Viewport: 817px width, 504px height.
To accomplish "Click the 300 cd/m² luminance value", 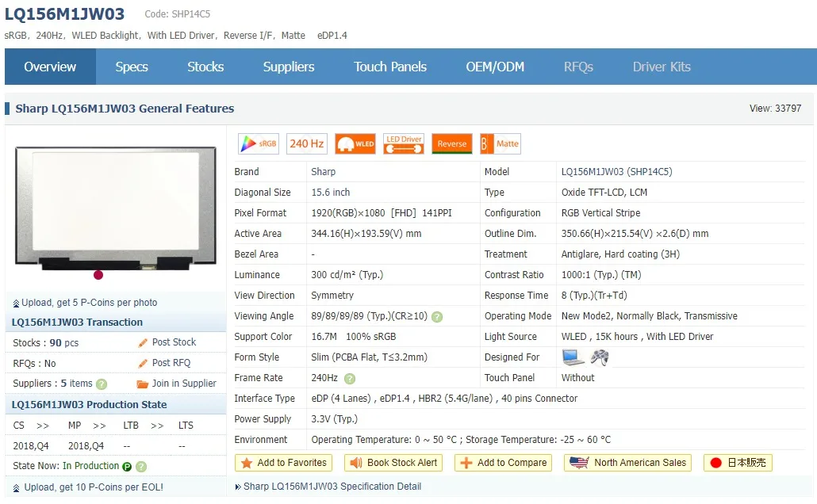I will [347, 275].
